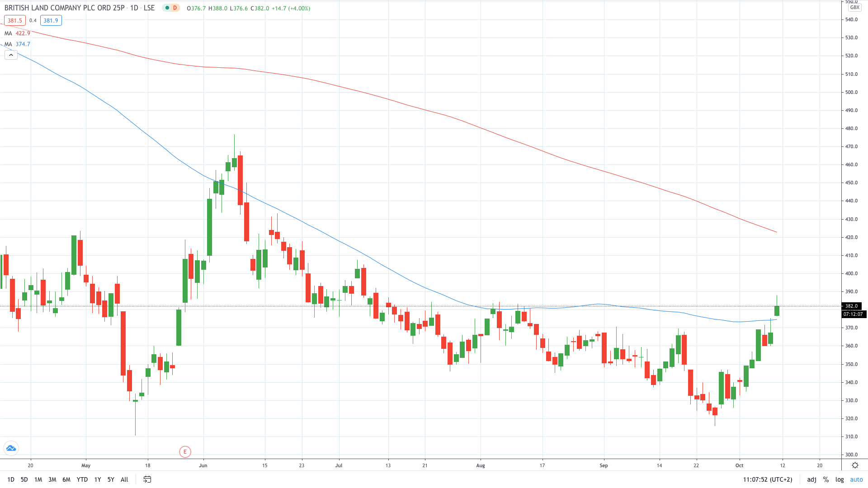868x488 pixels.
Task: Click the 381.9 buy price button
Action: [51, 20]
